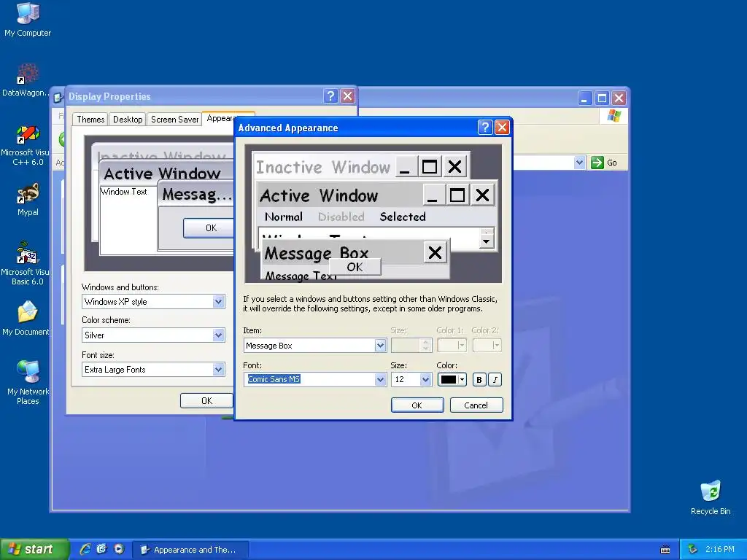Viewport: 747px width, 560px height.
Task: Switch to the Appearance tab
Action: (220, 118)
